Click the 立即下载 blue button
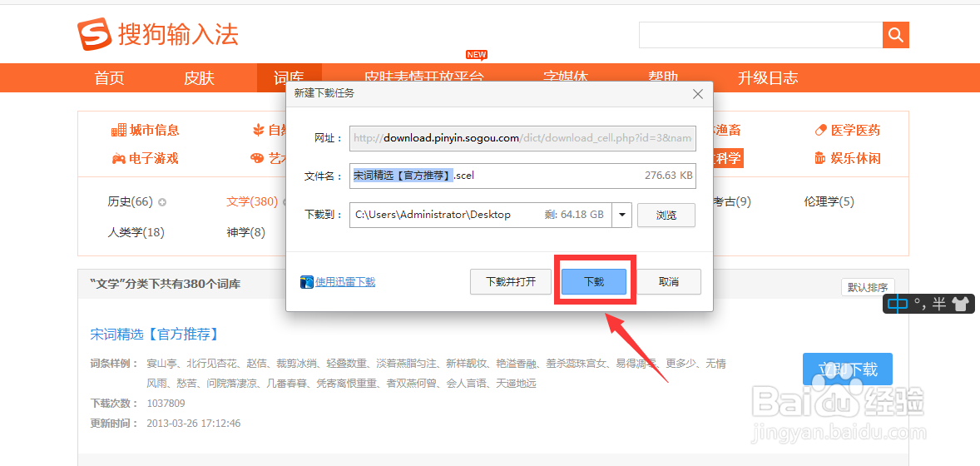 pos(848,369)
